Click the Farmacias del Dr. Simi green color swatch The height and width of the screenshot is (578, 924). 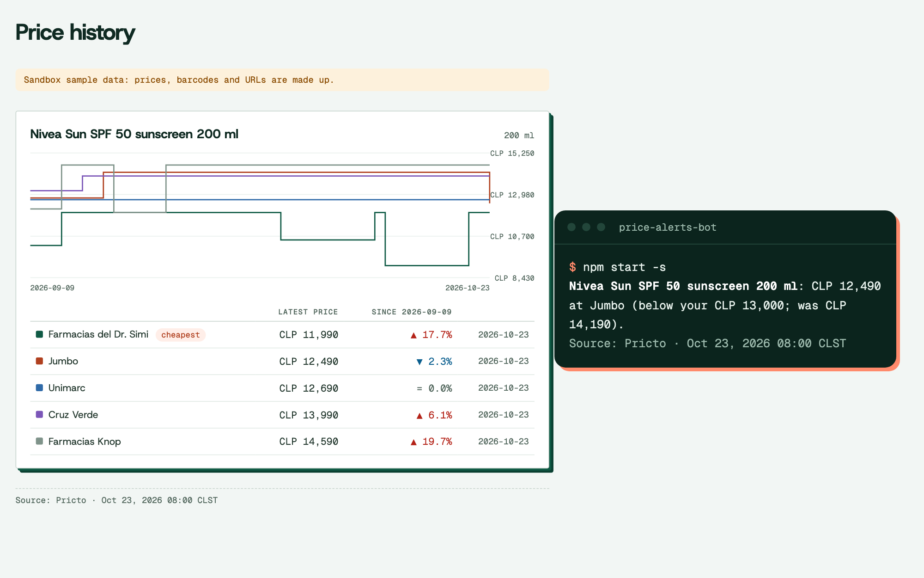pyautogui.click(x=39, y=334)
